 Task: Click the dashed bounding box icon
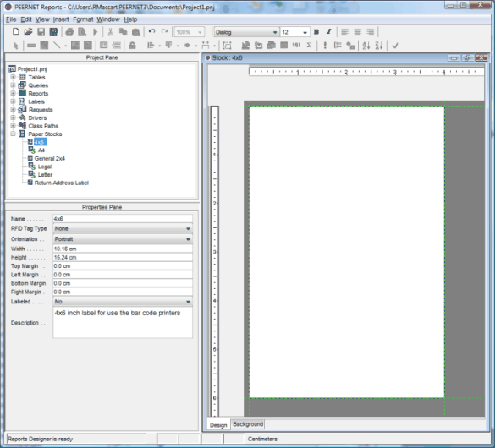[x=227, y=46]
